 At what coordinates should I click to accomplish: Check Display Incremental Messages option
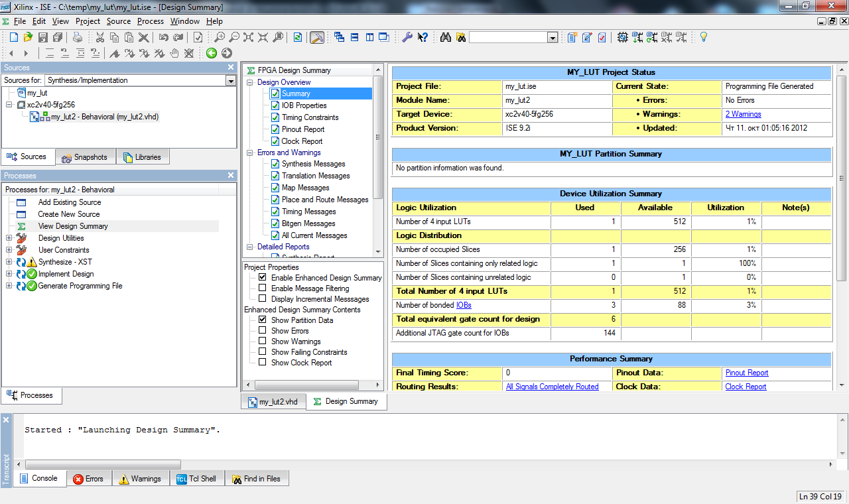263,299
